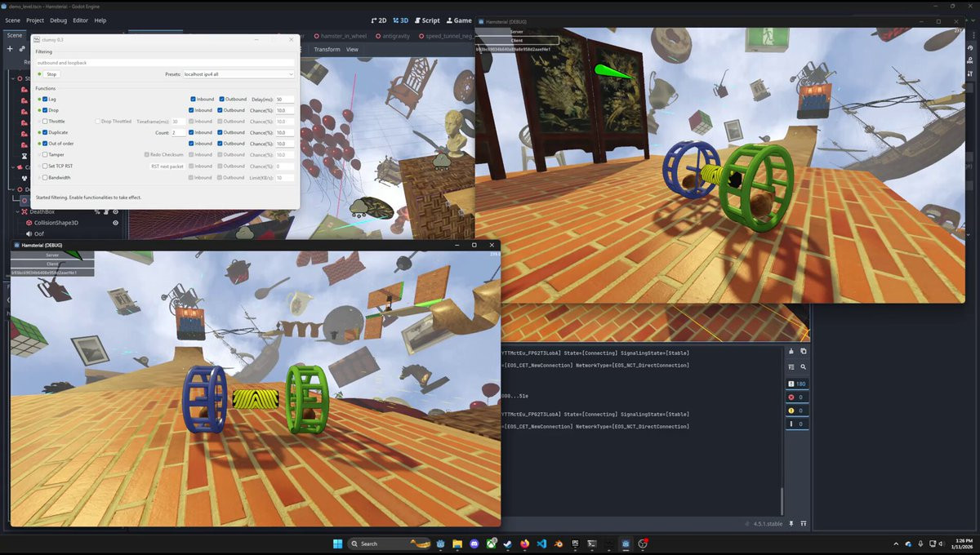Click the microphone tray icon
This screenshot has height=555, width=980.
pos(920,544)
